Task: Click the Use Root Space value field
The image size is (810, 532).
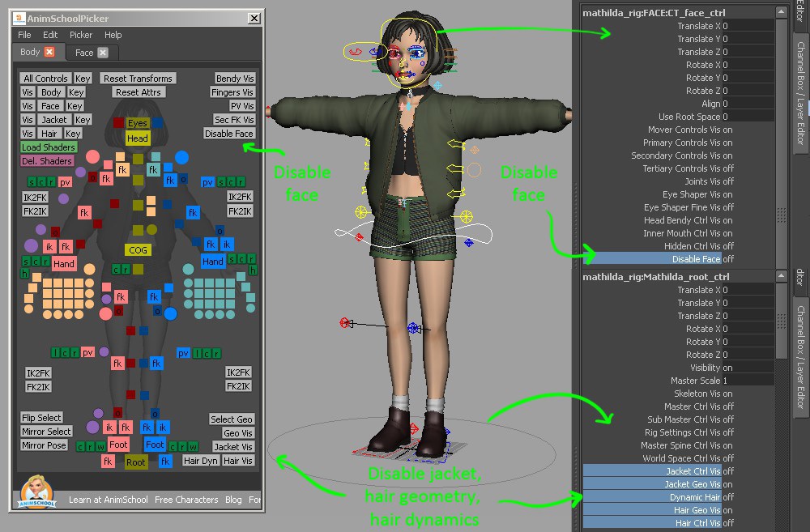Action: [748, 117]
